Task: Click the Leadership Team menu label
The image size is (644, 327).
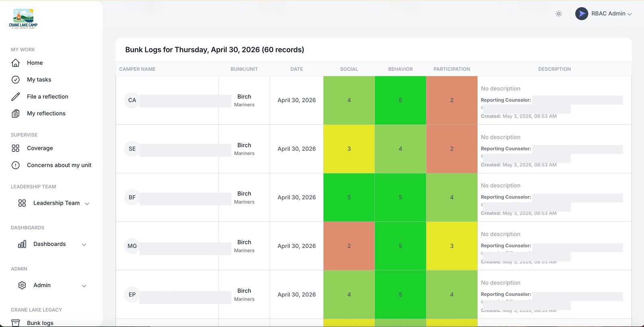Action: coord(56,203)
